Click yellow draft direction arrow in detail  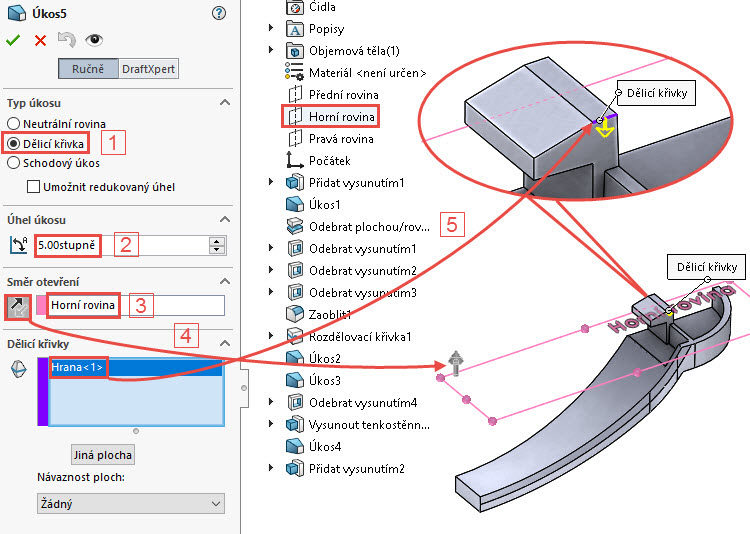click(x=605, y=128)
